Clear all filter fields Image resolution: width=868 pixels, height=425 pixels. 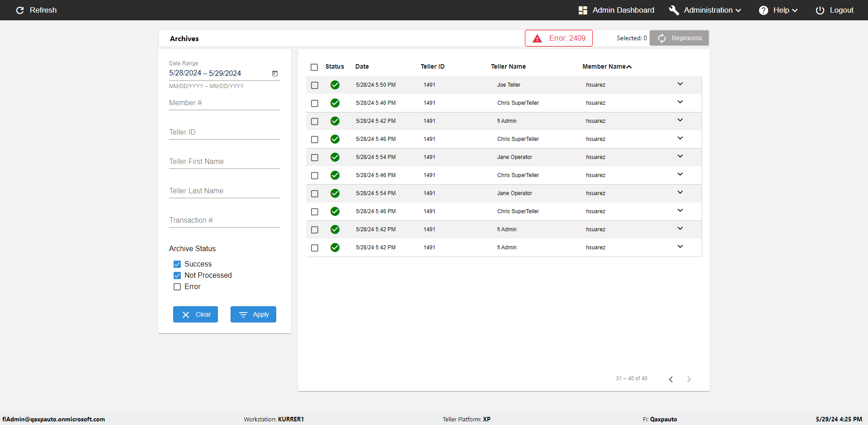click(195, 314)
